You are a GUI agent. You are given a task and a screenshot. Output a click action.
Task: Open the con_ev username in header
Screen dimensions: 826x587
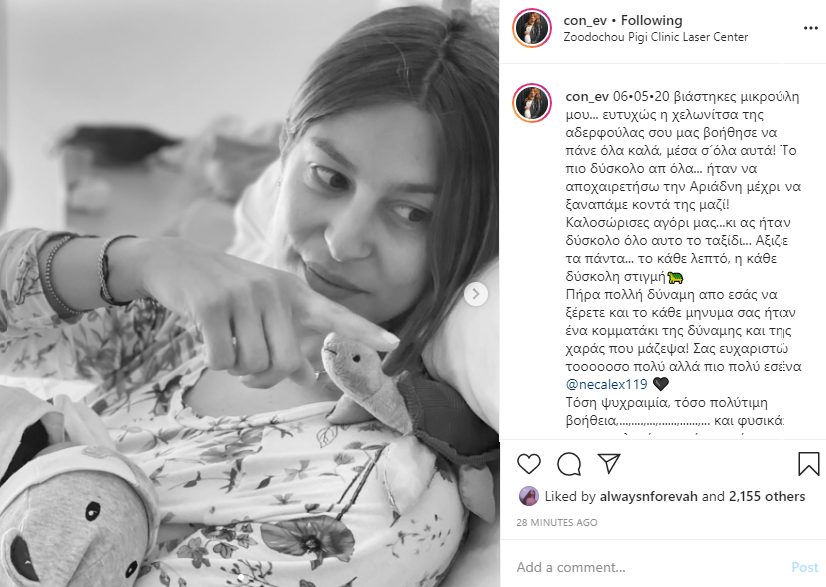(x=585, y=21)
